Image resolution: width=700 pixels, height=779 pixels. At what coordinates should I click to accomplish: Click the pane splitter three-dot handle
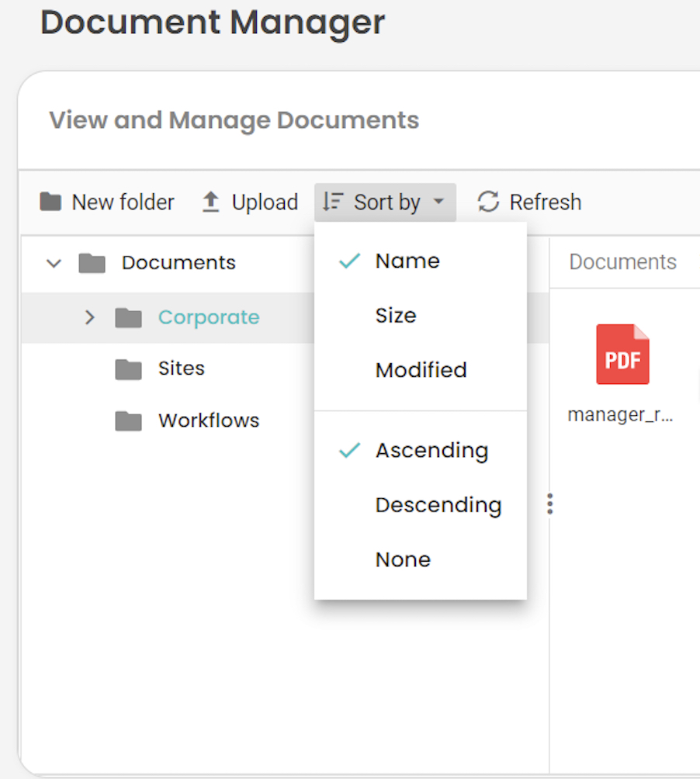[549, 504]
